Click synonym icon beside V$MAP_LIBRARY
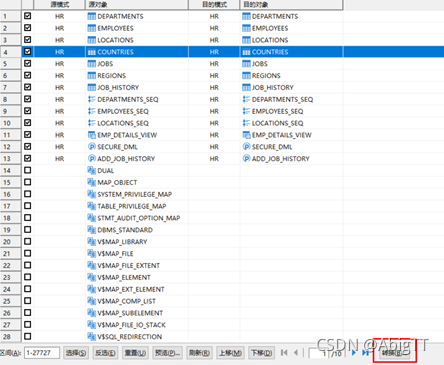The height and width of the screenshot is (365, 444). (x=91, y=242)
